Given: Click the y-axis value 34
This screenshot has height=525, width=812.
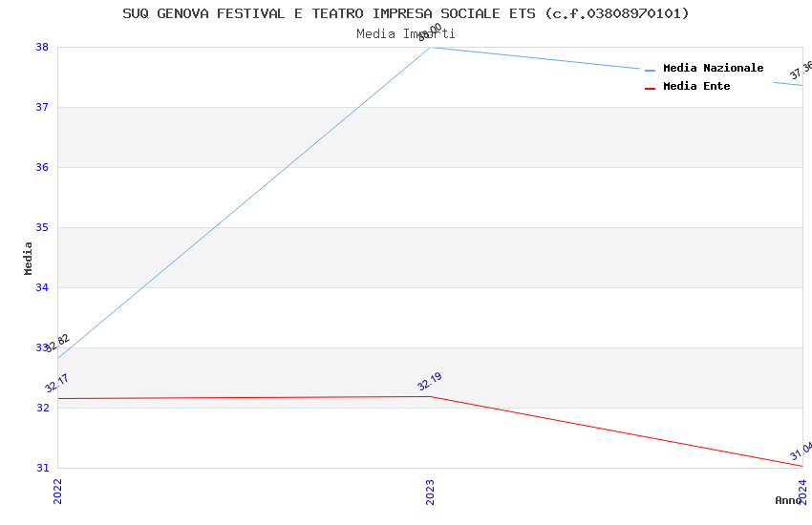Looking at the screenshot, I should pos(42,287).
